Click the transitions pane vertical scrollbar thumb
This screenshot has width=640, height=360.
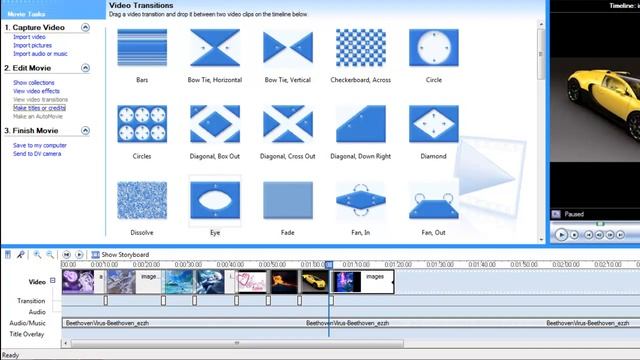(x=541, y=54)
